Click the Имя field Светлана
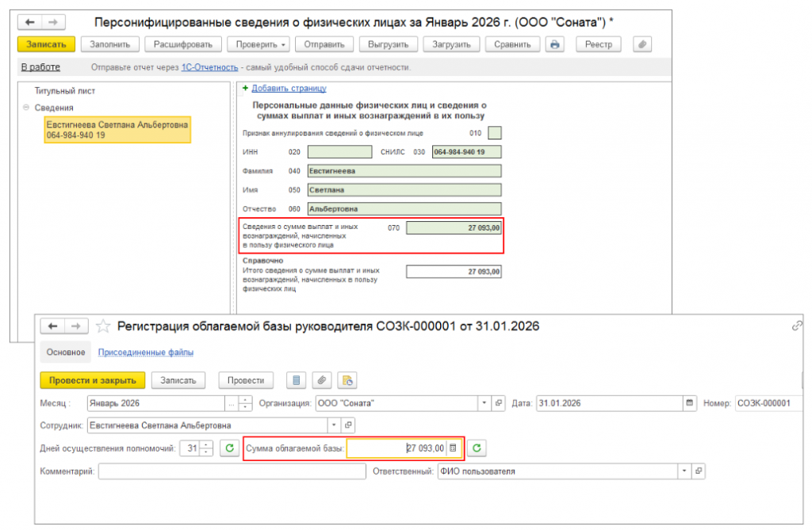Screen dimensions: 812x530 tap(404, 190)
